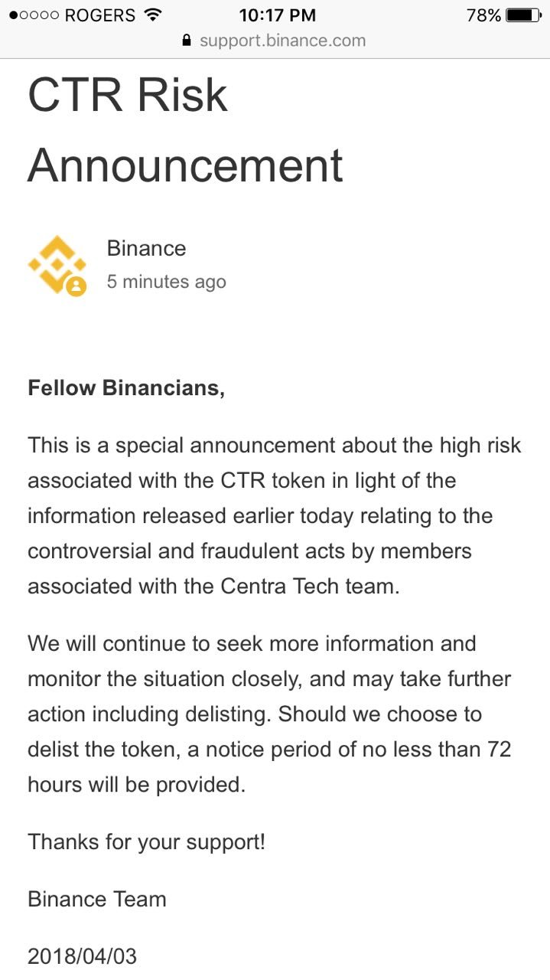Tap the Wi-Fi icon in status bar
The height and width of the screenshot is (980, 550).
coord(153,15)
